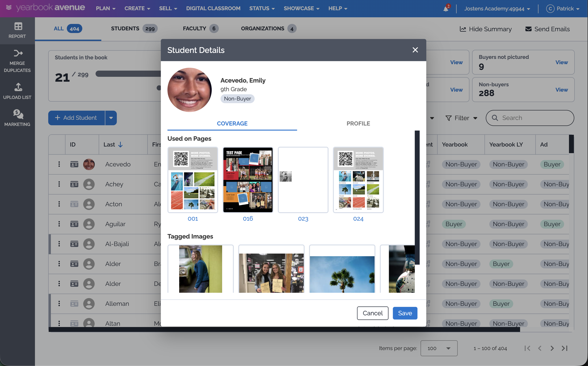Jump to last page of results

pyautogui.click(x=564, y=348)
